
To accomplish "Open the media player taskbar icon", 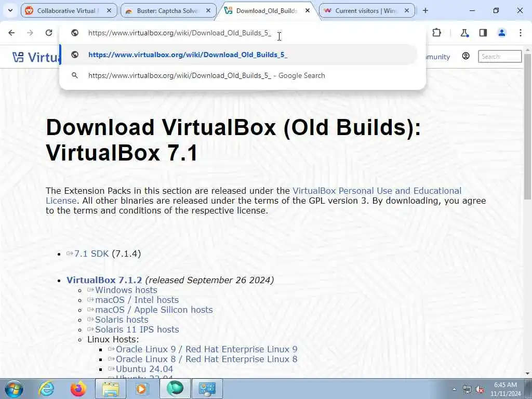I will coord(142,389).
